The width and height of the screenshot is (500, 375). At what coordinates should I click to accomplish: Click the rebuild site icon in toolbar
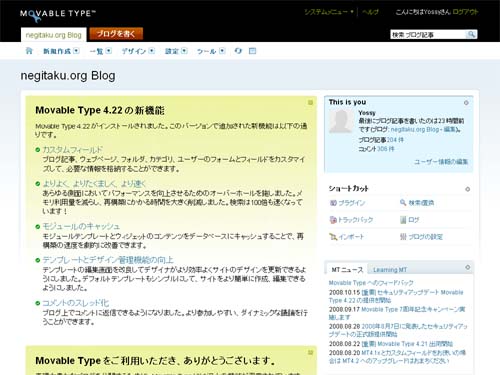click(x=238, y=51)
